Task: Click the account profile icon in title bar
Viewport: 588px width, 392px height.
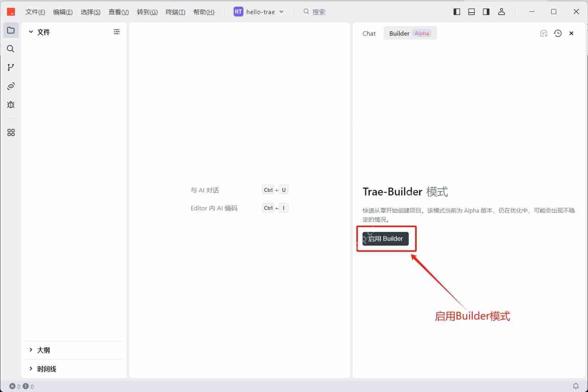Action: click(x=501, y=12)
